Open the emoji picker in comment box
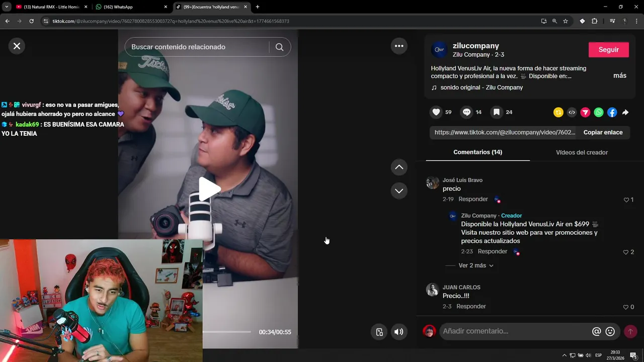The height and width of the screenshot is (362, 644). [610, 331]
